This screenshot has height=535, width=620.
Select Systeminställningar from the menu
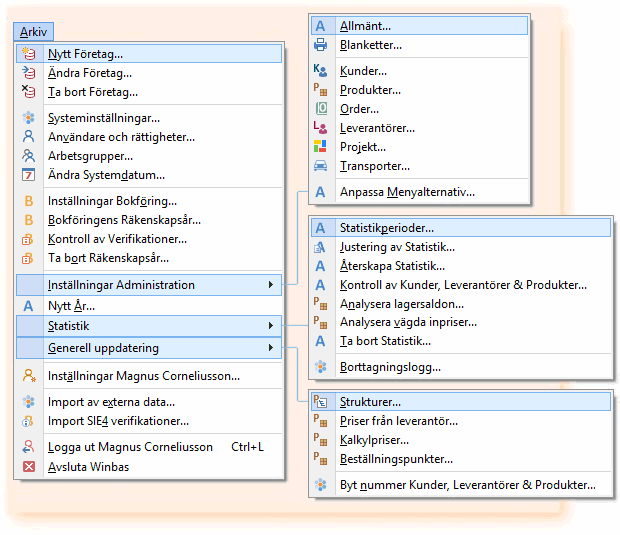point(103,118)
